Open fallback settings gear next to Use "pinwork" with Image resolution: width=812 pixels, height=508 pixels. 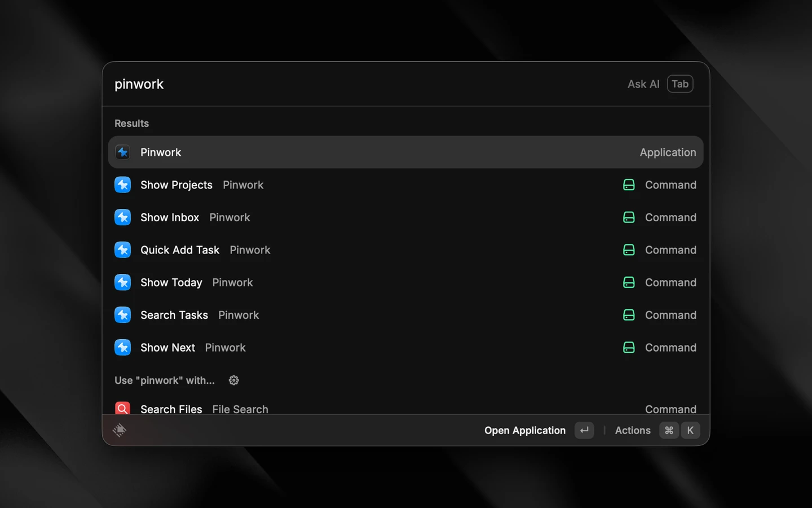234,380
